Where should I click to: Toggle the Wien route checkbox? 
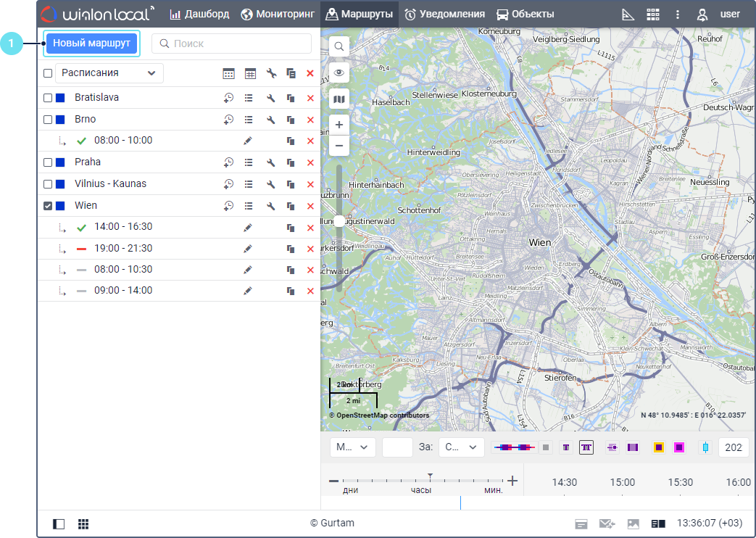coord(48,206)
